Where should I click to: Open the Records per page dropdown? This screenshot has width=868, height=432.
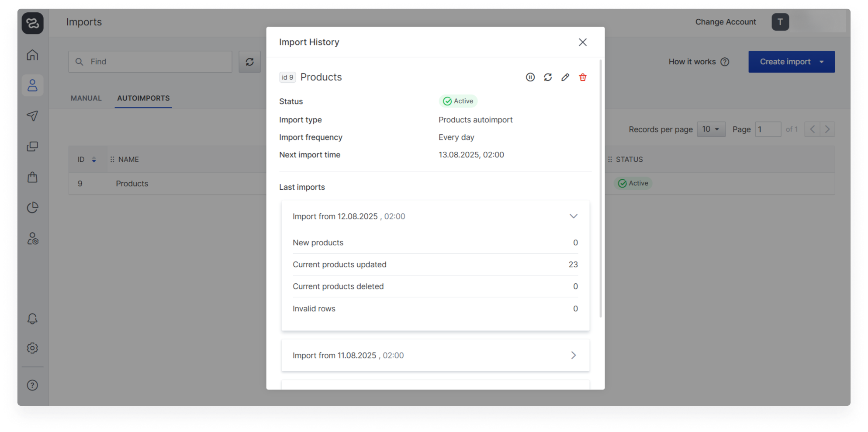pyautogui.click(x=711, y=129)
